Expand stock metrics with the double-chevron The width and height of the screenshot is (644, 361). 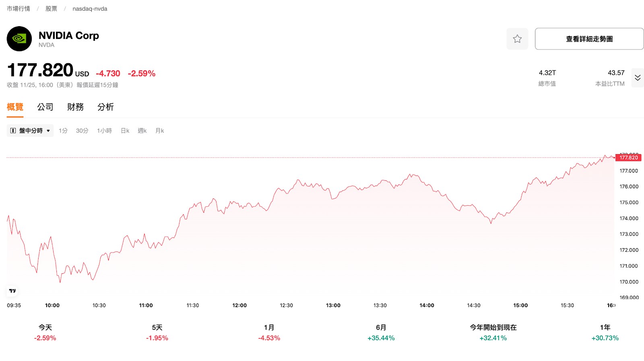click(638, 77)
